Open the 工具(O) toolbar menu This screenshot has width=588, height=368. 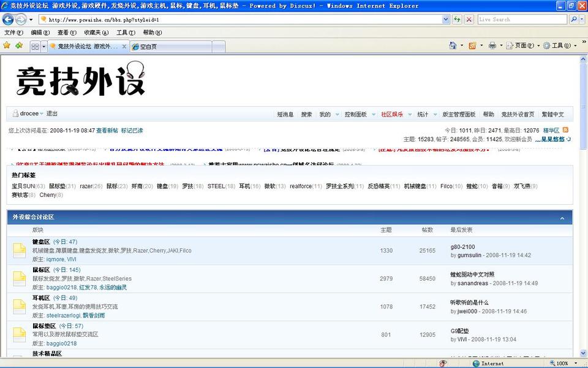[560, 46]
